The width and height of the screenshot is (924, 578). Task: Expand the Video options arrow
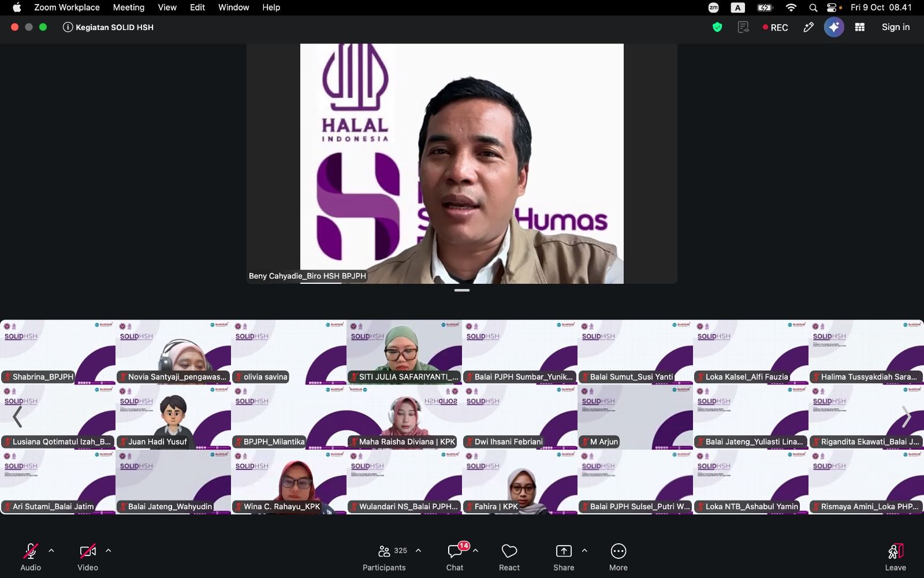click(108, 551)
